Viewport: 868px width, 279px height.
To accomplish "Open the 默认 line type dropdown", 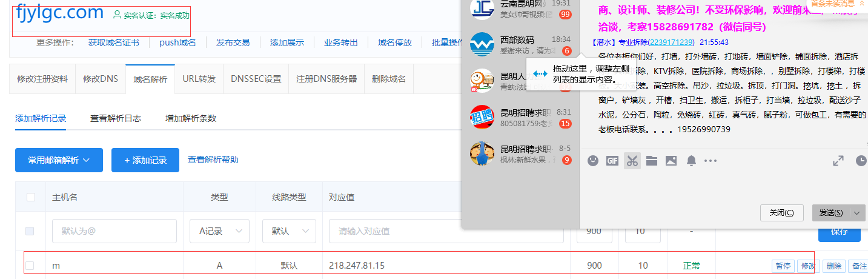I will tap(289, 231).
